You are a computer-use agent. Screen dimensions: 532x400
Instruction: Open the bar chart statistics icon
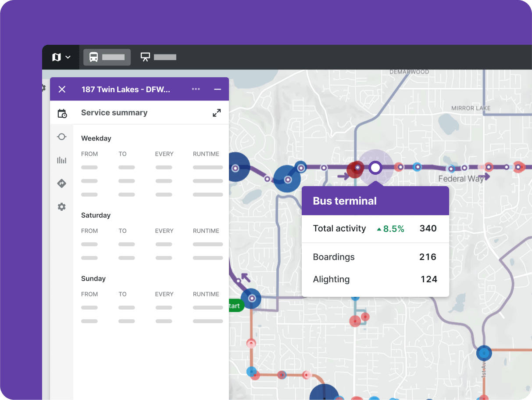tap(62, 160)
